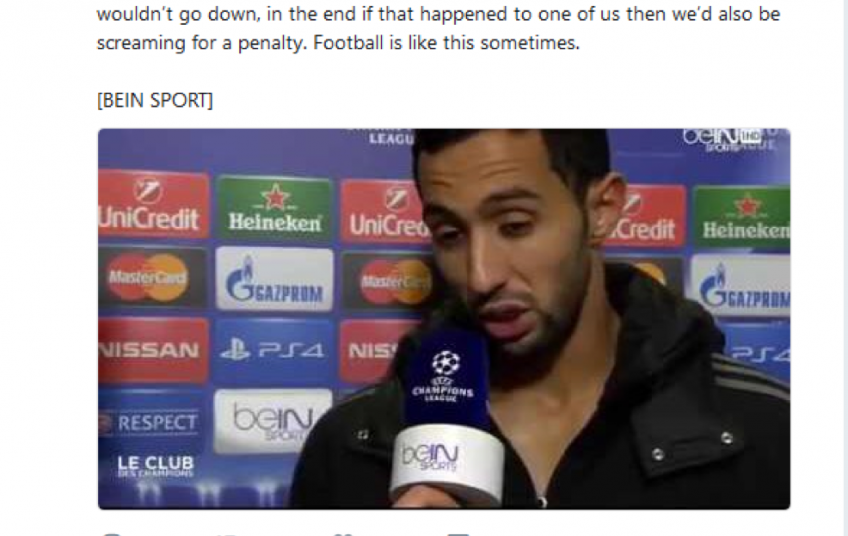The width and height of the screenshot is (848, 536).
Task: Click the LE CLUB caption overlay
Action: click(x=155, y=466)
